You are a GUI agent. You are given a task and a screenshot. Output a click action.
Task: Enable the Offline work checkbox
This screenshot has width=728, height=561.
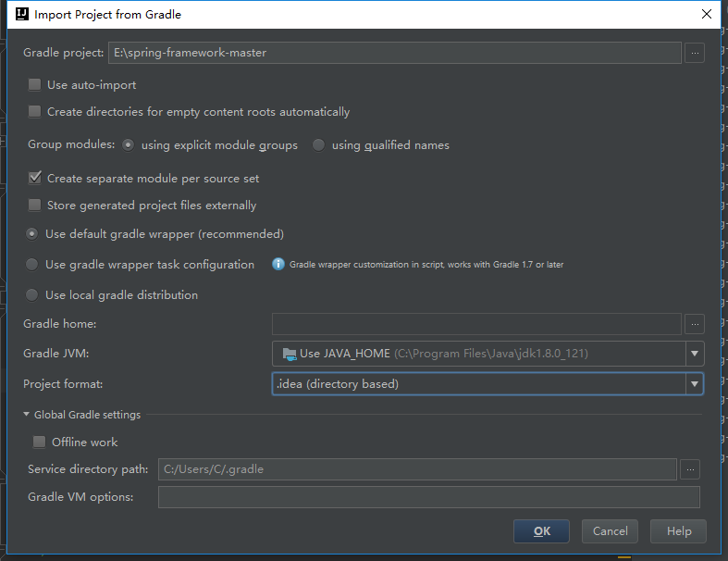coord(40,442)
